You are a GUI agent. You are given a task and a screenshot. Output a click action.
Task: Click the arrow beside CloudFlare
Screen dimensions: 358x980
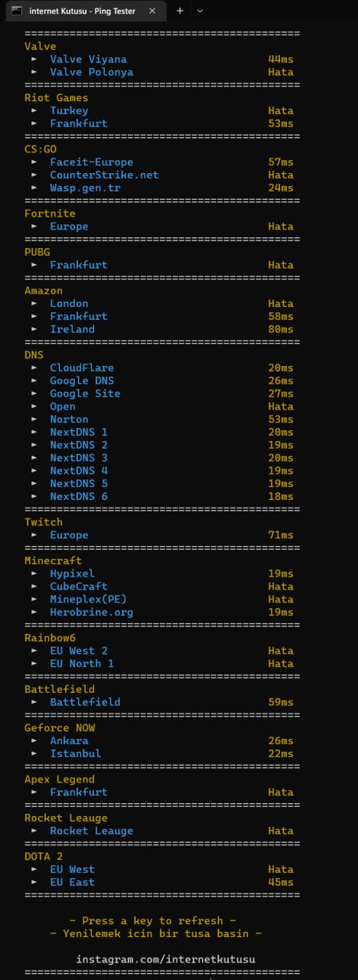tap(34, 368)
